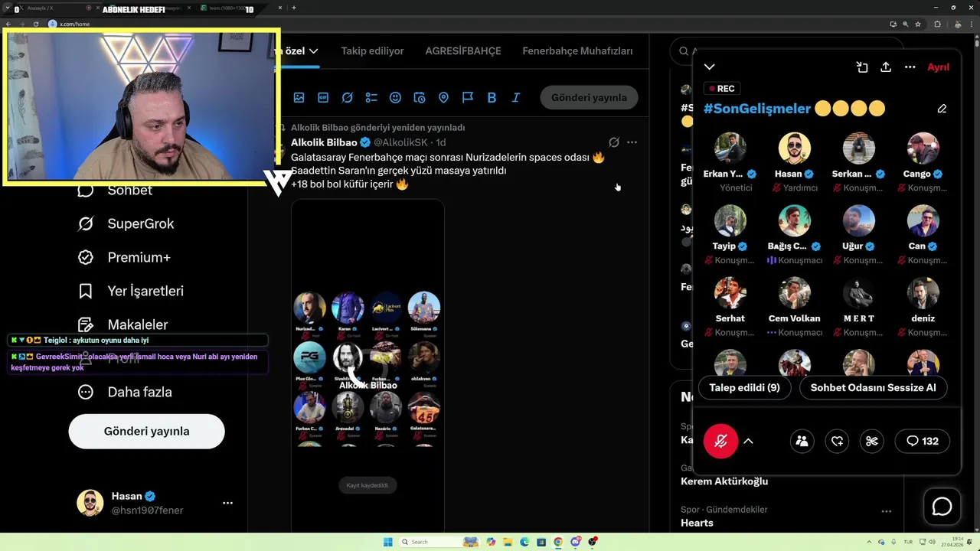The height and width of the screenshot is (551, 980).
Task: Open the Fenerbahçe Muhafızları tab
Action: click(577, 51)
